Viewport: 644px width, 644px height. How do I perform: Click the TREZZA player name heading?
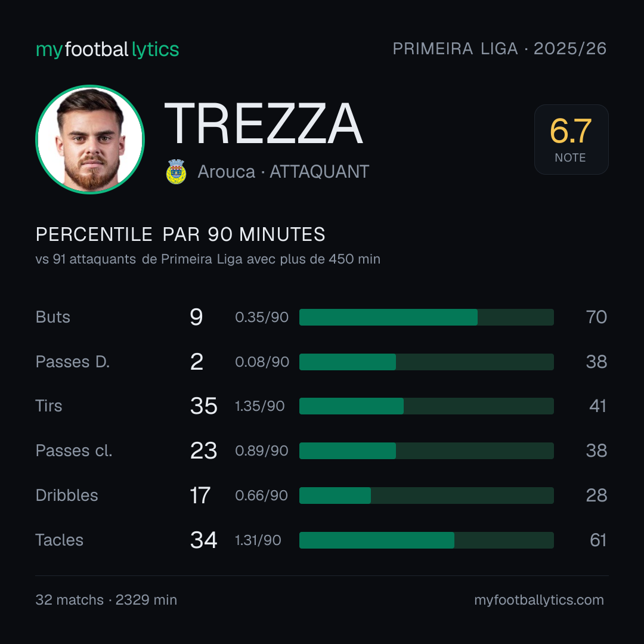click(x=264, y=123)
